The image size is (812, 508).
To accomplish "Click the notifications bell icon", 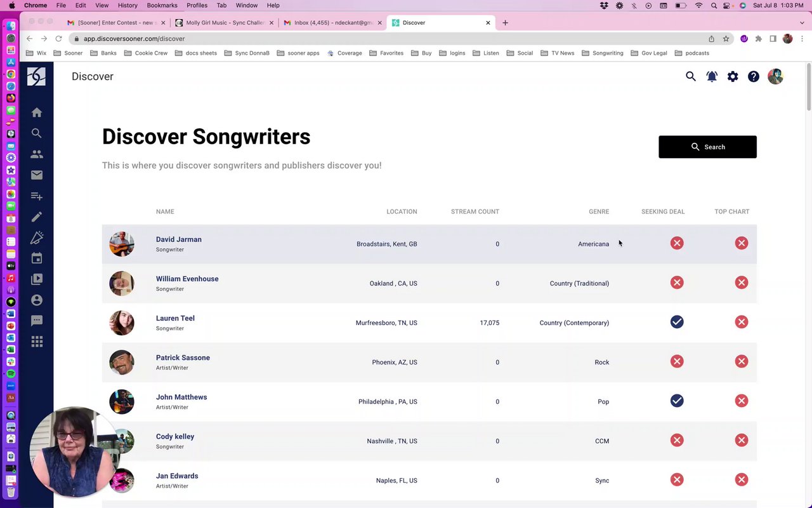I will coord(712,77).
